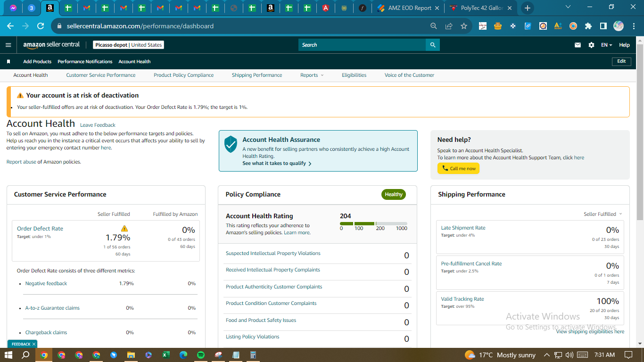
Task: Open the Calculator from the taskbar
Action: 253,355
